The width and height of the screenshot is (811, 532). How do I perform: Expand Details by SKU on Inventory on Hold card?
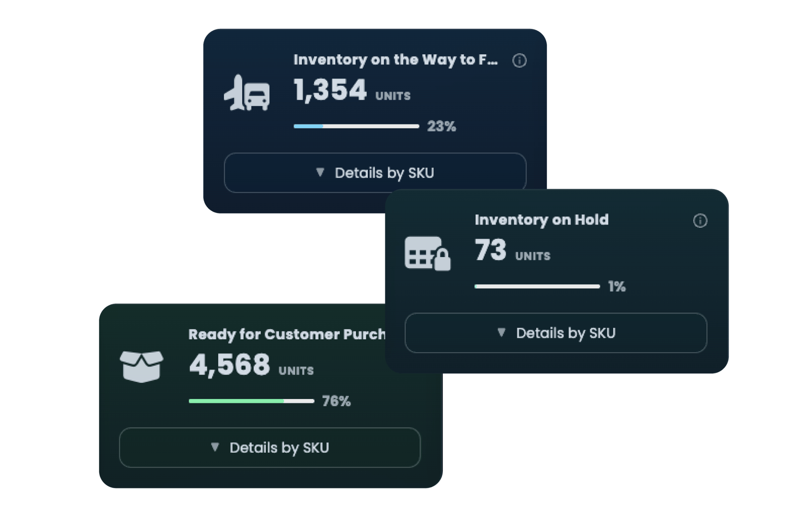(x=557, y=332)
